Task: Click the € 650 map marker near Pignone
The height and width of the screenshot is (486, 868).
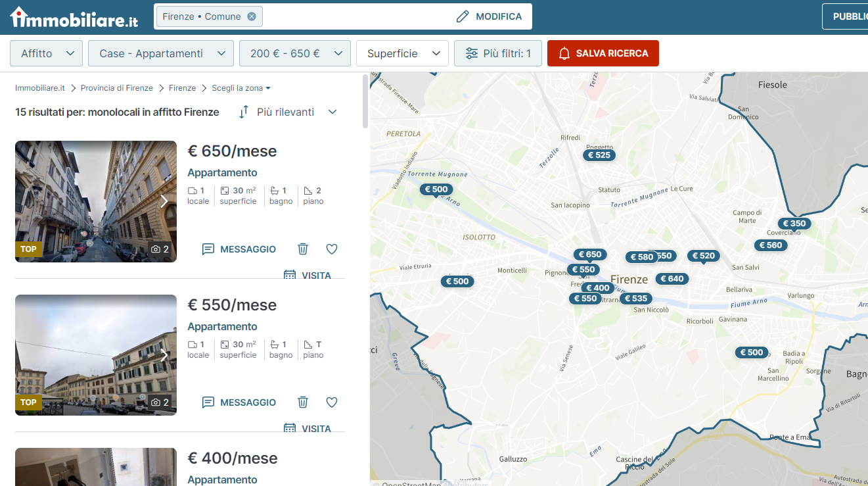Action: click(590, 255)
